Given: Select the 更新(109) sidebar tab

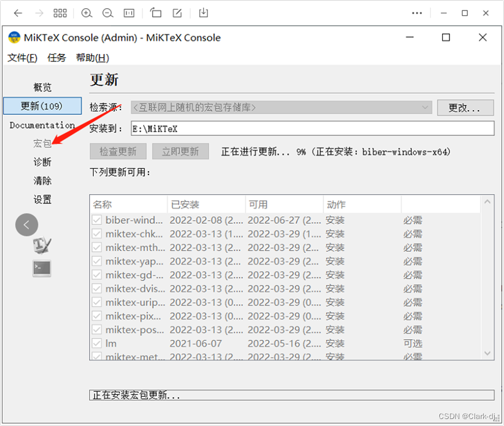Looking at the screenshot, I should pos(43,106).
